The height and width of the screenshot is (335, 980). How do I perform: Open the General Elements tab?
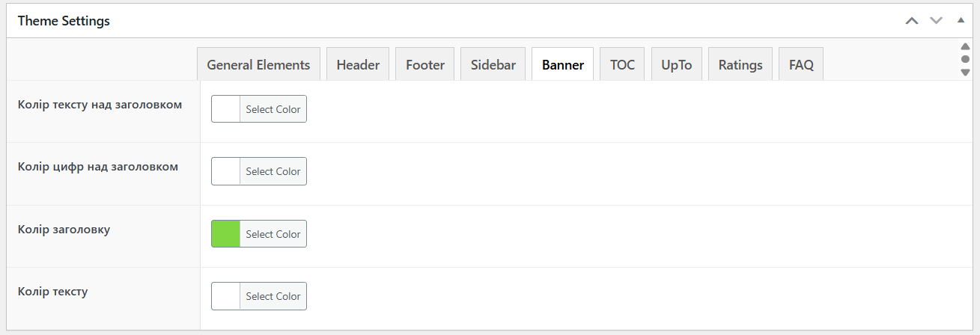click(258, 65)
